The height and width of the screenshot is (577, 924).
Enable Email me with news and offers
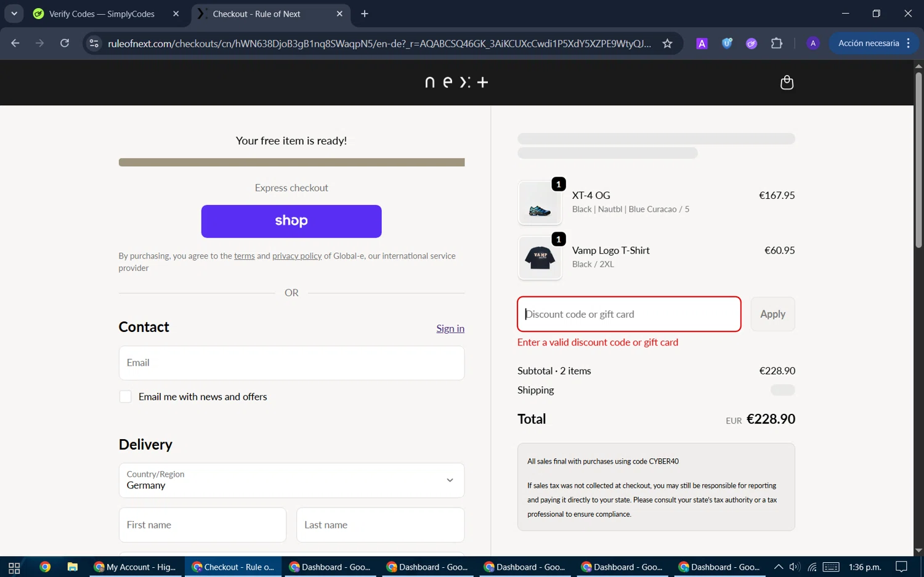click(126, 397)
